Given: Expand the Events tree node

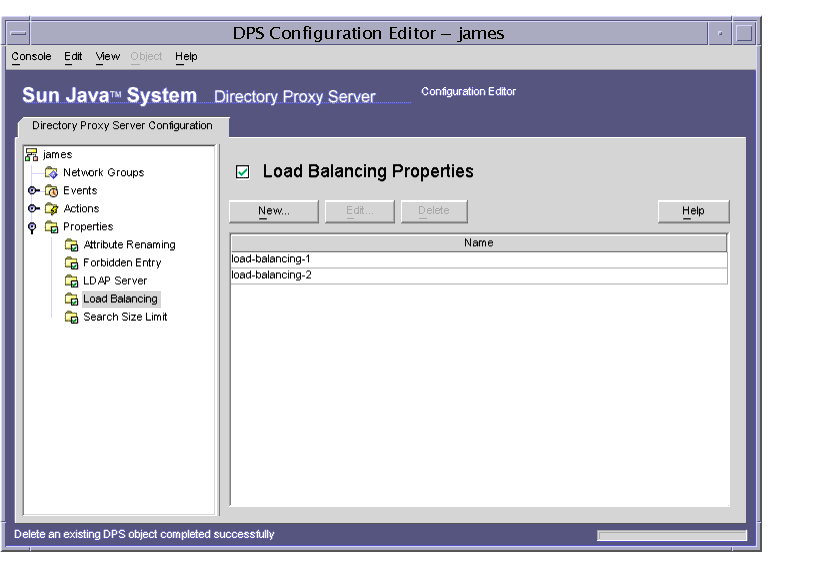Looking at the screenshot, I should (x=33, y=190).
